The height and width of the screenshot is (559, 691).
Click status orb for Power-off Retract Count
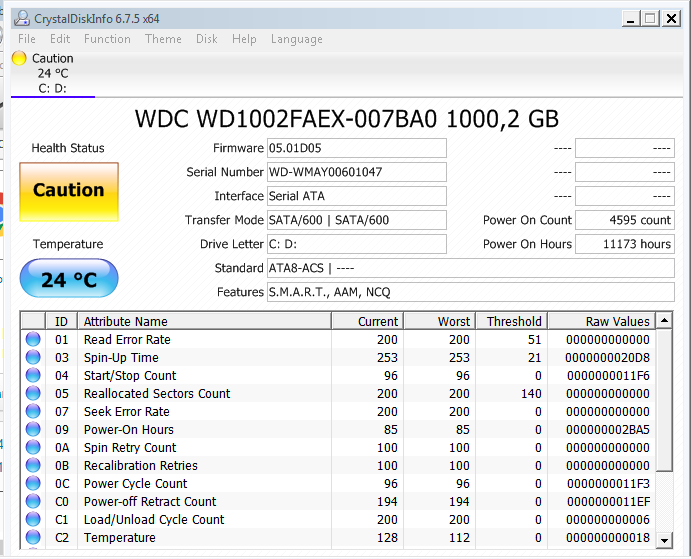(33, 501)
